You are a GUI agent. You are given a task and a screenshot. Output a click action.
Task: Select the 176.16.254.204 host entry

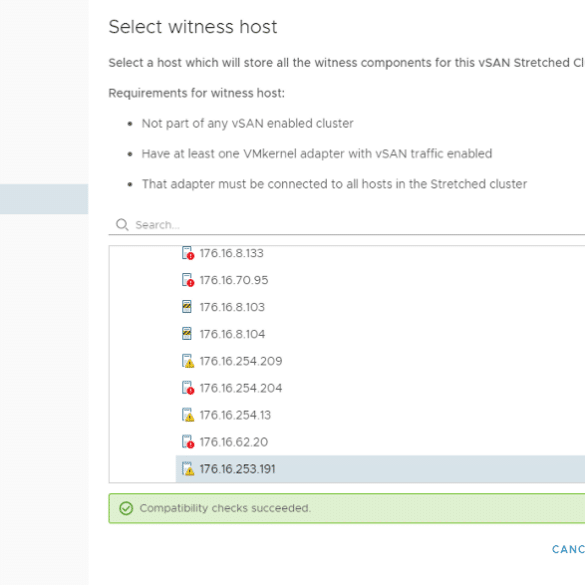(x=241, y=388)
